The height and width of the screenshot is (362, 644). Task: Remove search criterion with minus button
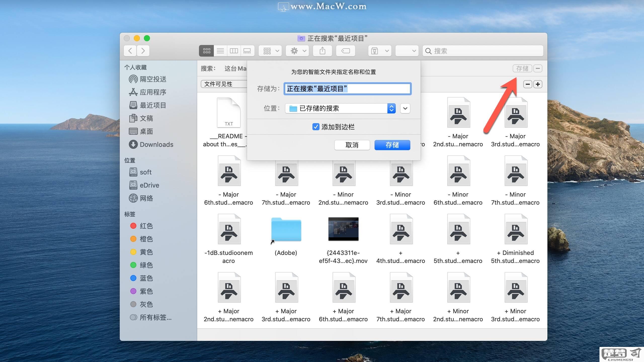tap(528, 84)
